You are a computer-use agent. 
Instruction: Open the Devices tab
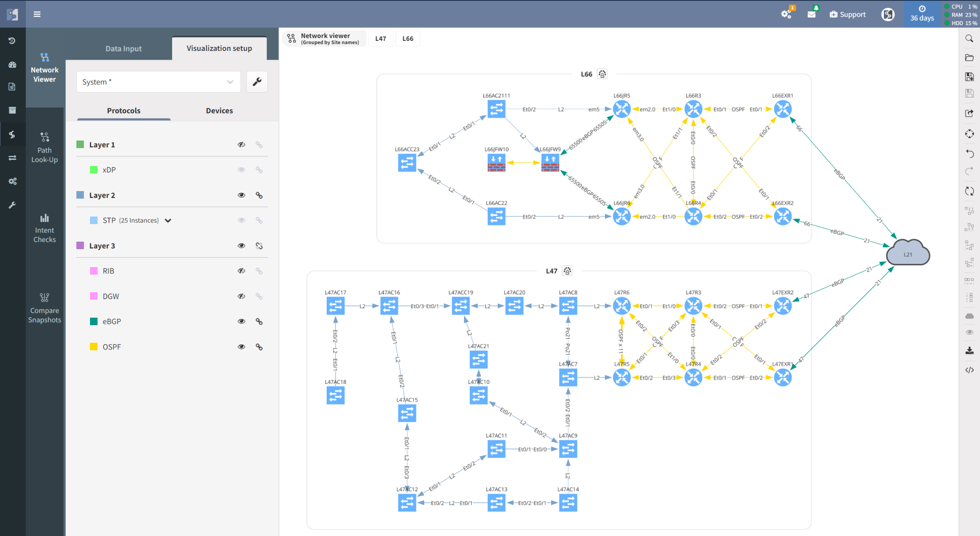(220, 110)
